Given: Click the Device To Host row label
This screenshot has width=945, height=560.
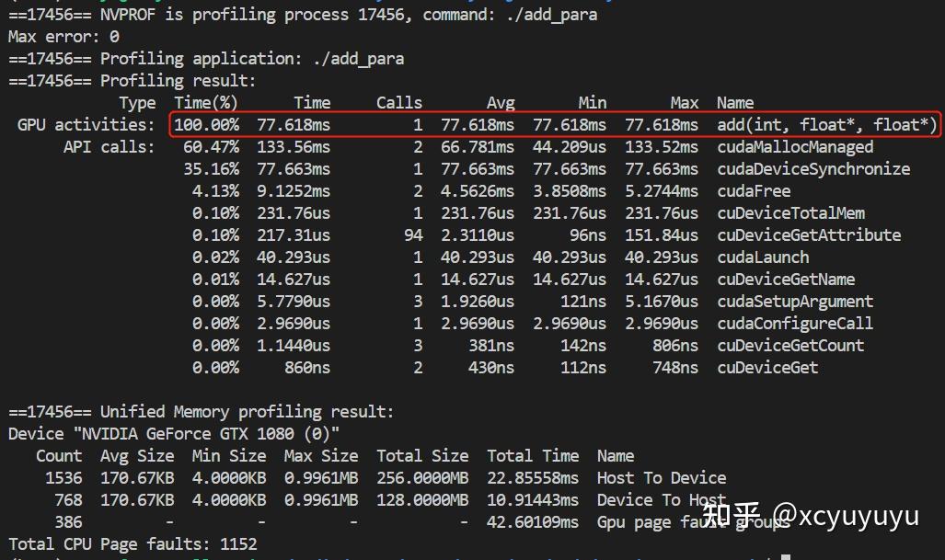Looking at the screenshot, I should click(662, 500).
